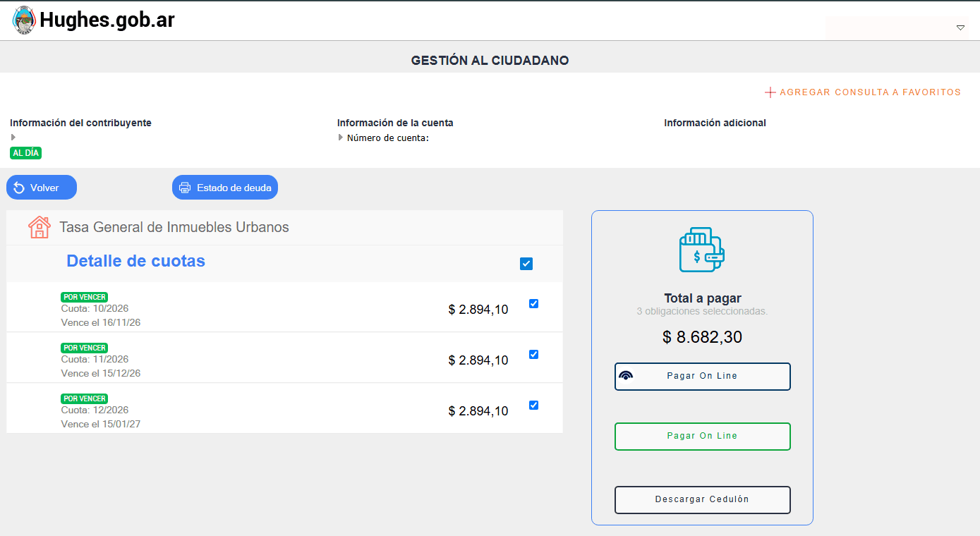
Task: Click the wallet payment illustration icon
Action: pos(702,250)
